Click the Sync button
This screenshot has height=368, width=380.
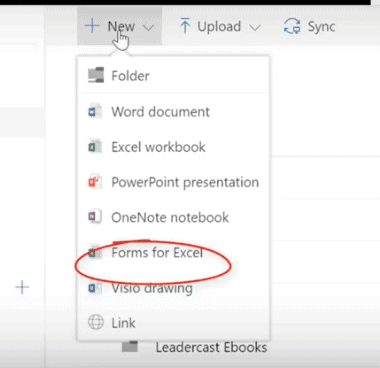309,26
